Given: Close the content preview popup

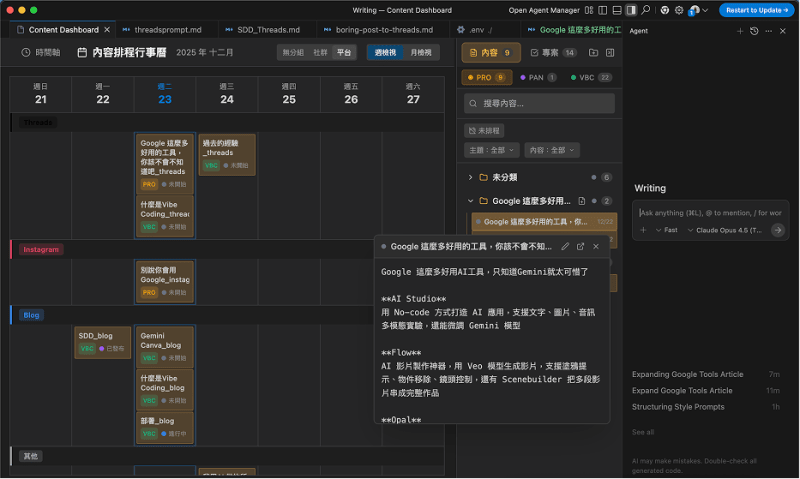Looking at the screenshot, I should [596, 247].
